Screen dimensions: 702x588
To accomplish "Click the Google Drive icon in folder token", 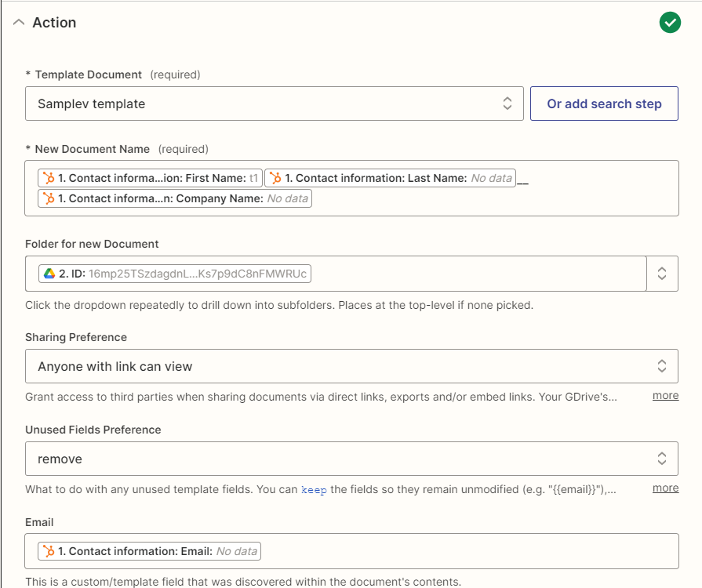I will [x=49, y=274].
